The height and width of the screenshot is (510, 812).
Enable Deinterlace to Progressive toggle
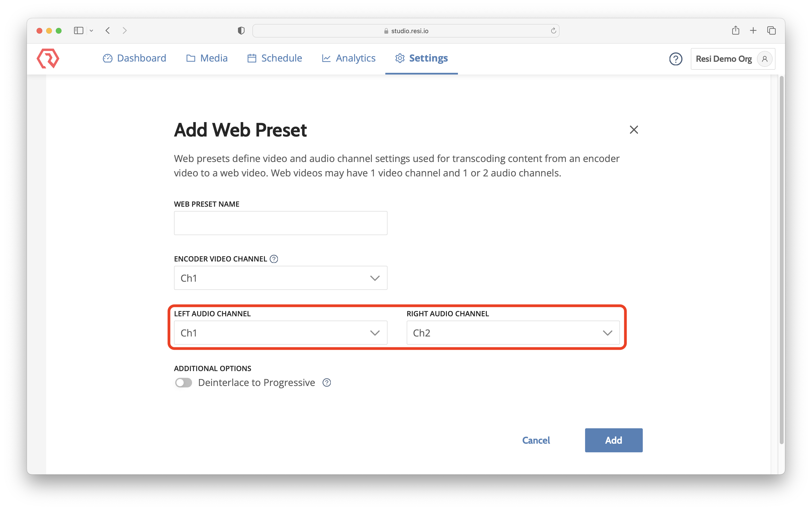183,383
